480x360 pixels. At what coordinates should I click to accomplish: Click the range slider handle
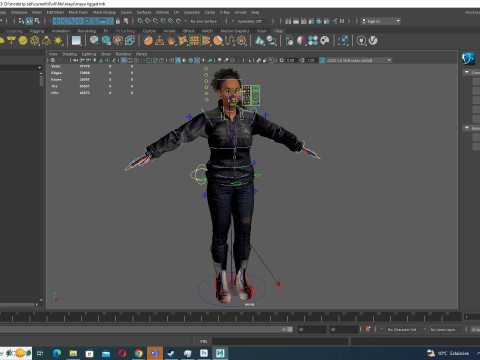(x=290, y=329)
